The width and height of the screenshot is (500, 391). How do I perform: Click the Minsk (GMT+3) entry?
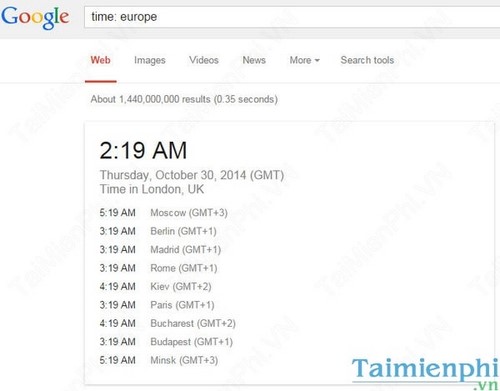pos(184,360)
